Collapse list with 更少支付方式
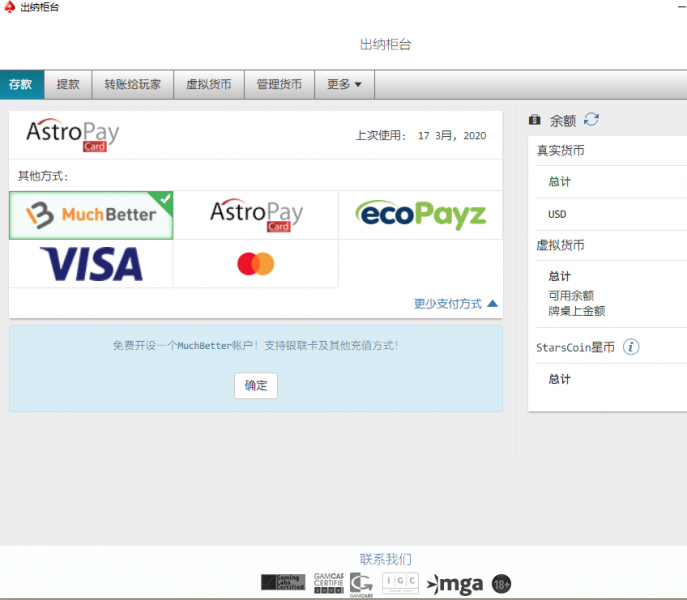 coord(455,304)
